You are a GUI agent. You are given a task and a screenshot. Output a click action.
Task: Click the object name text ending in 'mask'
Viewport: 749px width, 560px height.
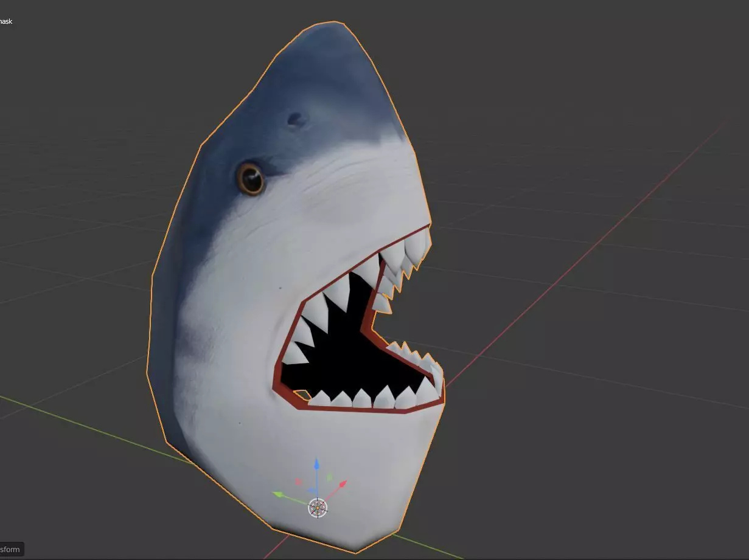pyautogui.click(x=6, y=21)
